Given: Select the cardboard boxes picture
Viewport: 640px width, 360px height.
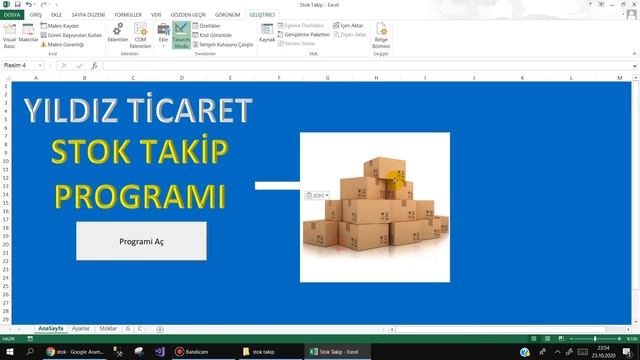Looking at the screenshot, I should [375, 207].
